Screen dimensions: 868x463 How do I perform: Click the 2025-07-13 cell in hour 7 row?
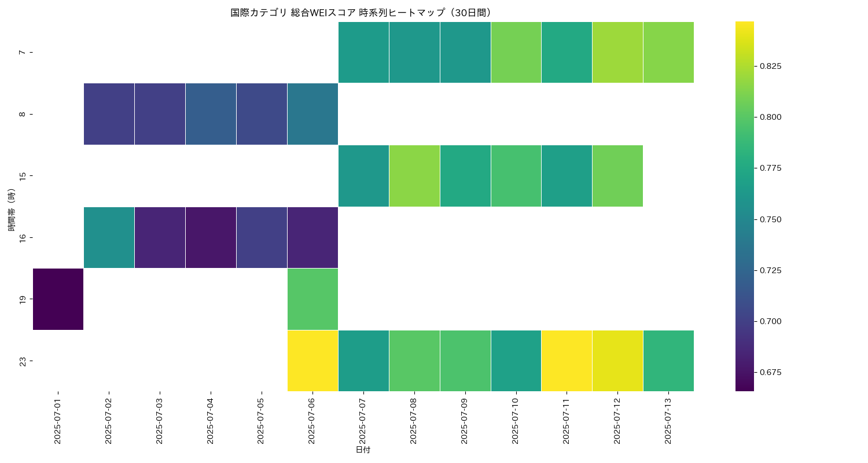[x=668, y=52]
